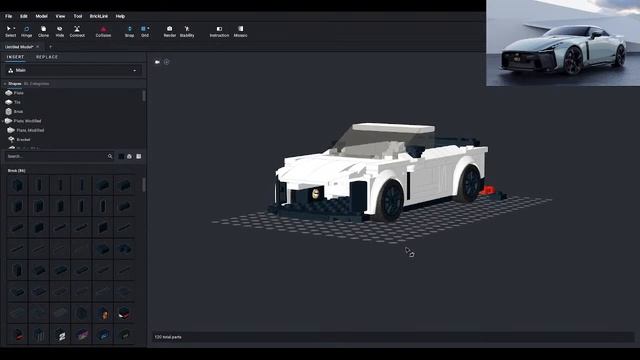Image resolution: width=640 pixels, height=360 pixels.
Task: Open the BrickLink menu
Action: click(99, 16)
